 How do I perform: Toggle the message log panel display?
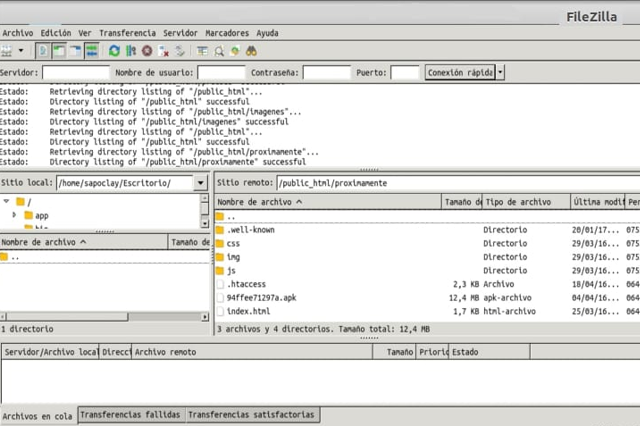43,50
